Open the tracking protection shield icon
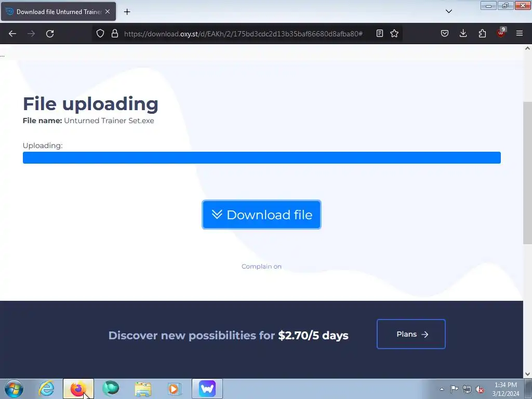 pos(100,33)
